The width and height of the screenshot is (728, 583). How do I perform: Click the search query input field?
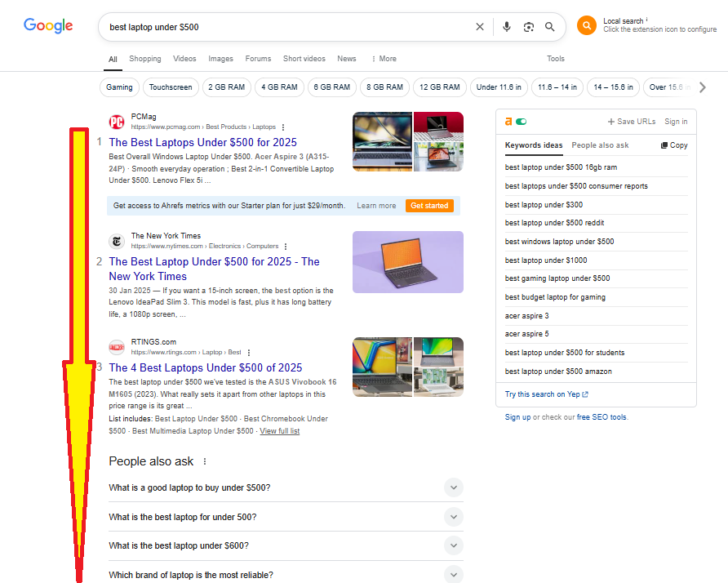[288, 27]
